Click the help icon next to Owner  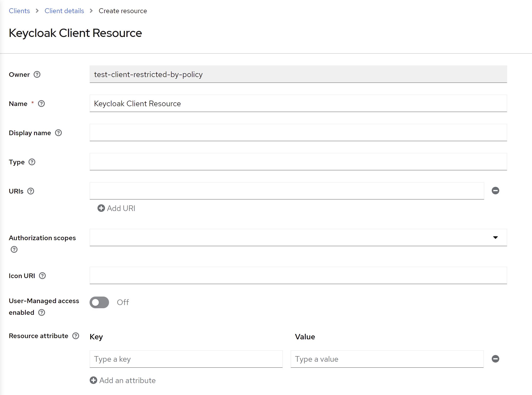[x=37, y=74]
